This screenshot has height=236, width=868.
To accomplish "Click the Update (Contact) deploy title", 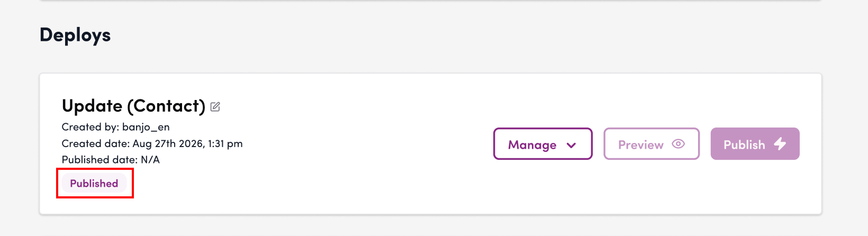I will 133,106.
